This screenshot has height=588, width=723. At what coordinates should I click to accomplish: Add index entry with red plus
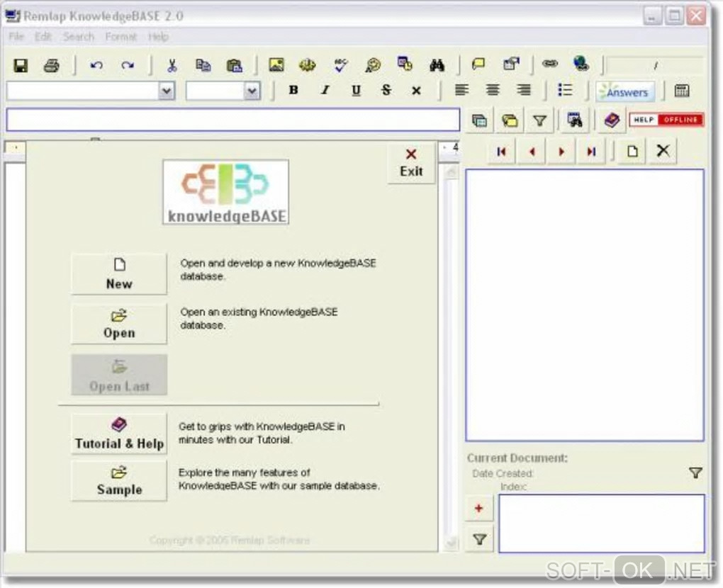tap(479, 508)
